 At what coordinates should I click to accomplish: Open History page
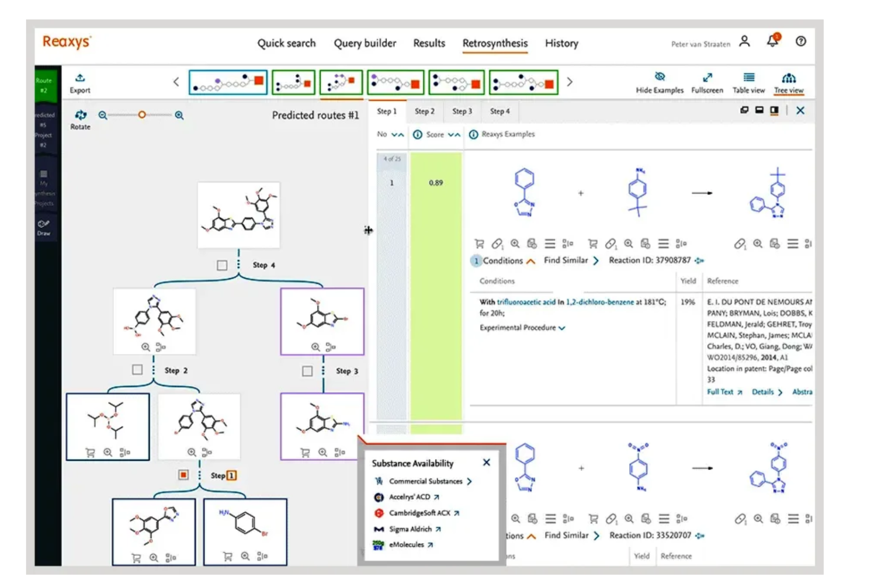pos(562,43)
